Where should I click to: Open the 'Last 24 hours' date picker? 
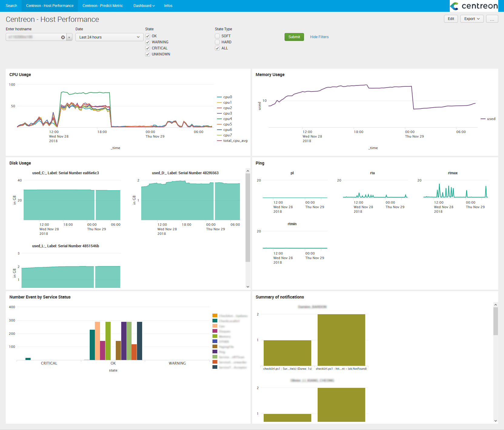click(x=109, y=37)
